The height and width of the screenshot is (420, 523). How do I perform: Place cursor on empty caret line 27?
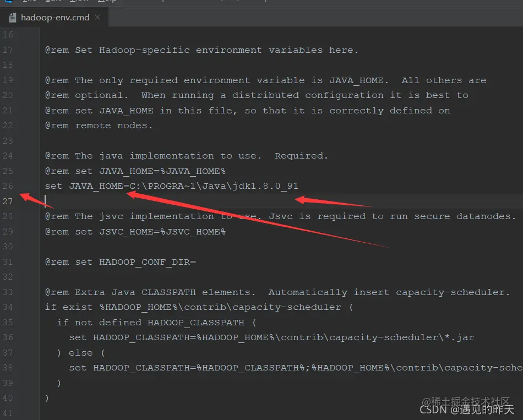[281, 201]
